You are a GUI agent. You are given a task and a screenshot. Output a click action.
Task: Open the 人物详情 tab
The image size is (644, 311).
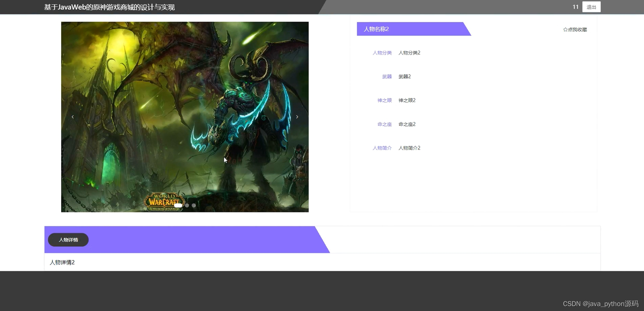[68, 240]
